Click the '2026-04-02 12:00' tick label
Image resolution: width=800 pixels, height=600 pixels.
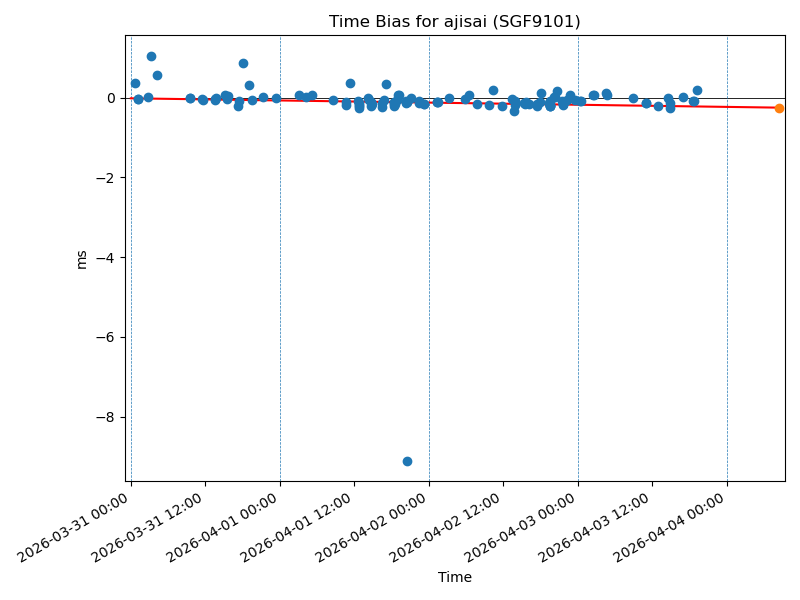[x=447, y=528]
